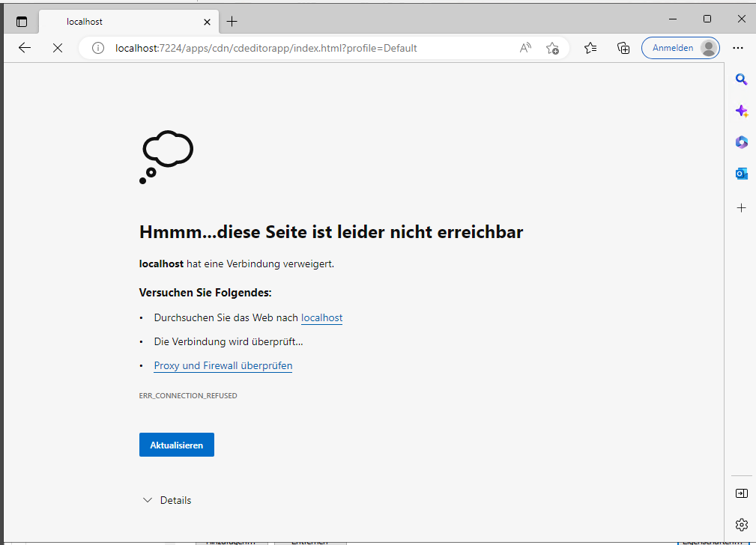756x545 pixels.
Task: Add a new sidebar app
Action: click(741, 207)
